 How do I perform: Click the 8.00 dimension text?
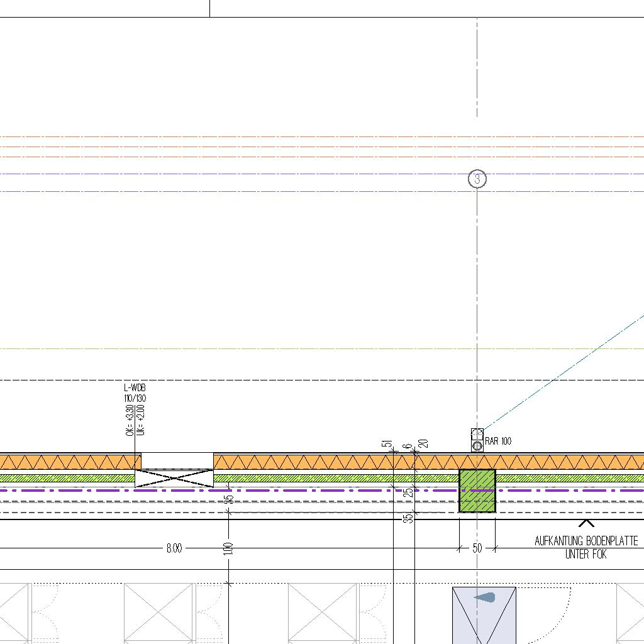pos(174,548)
